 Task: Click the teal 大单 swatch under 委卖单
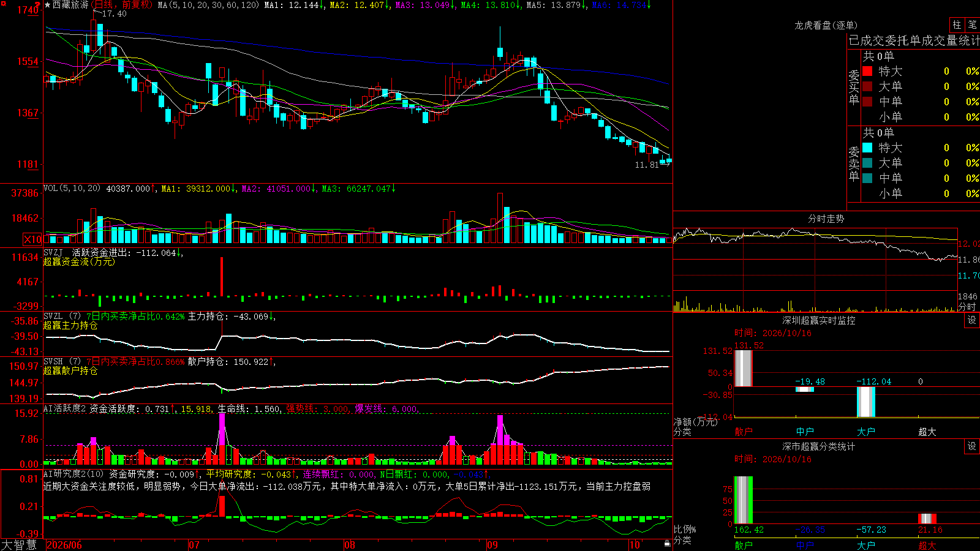pos(867,163)
